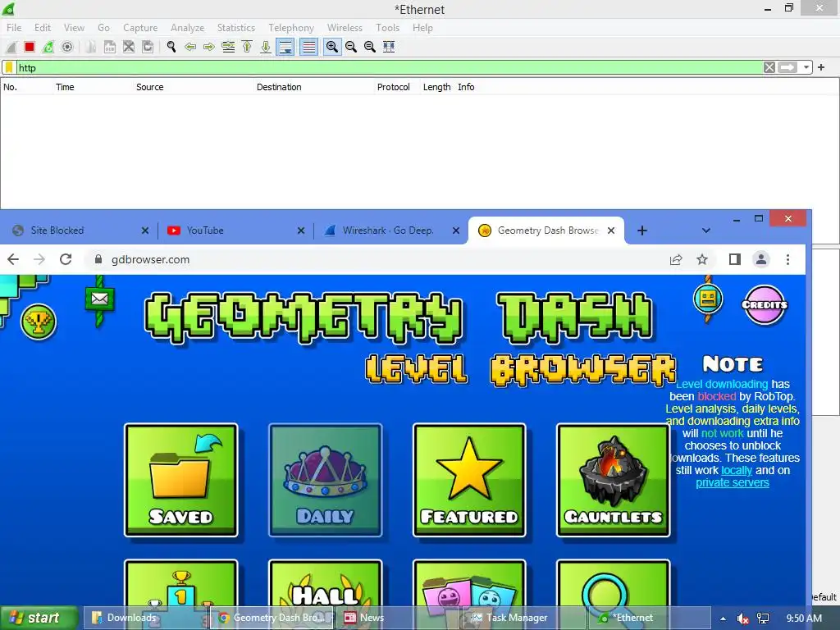Save the capture file icon
The height and width of the screenshot is (630, 840).
[109, 47]
